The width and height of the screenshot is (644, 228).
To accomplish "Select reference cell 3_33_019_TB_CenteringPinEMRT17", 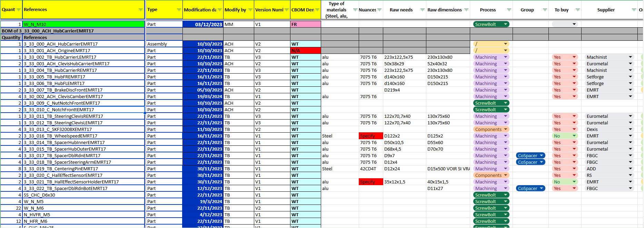I will pos(83,169).
